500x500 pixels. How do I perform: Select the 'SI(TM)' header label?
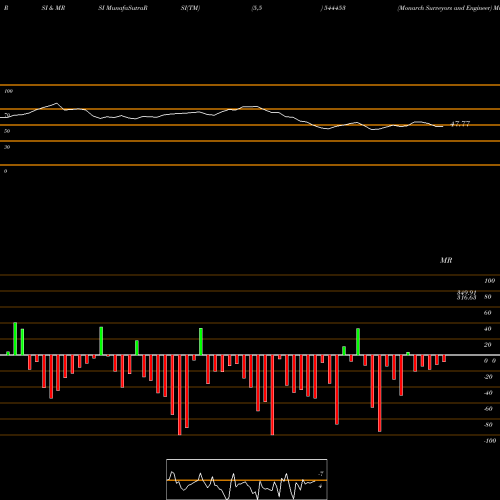pyautogui.click(x=190, y=8)
